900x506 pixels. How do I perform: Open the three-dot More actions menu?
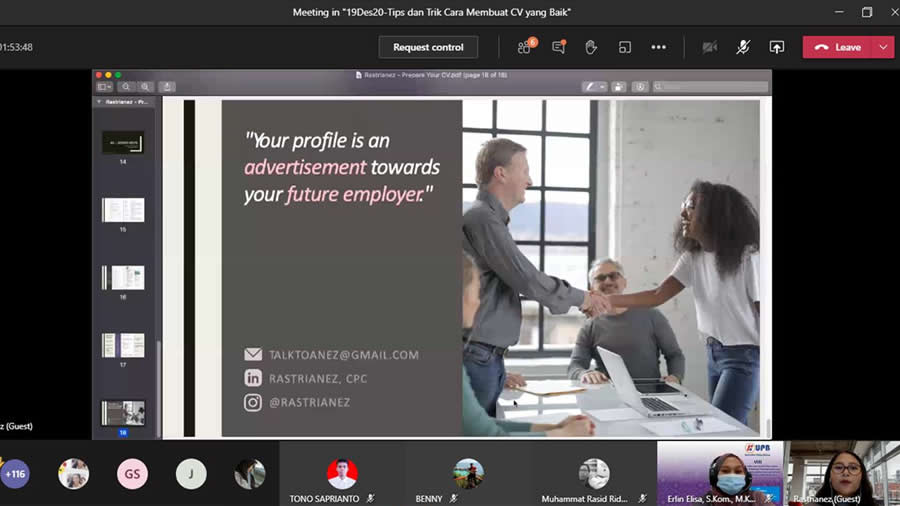point(658,47)
